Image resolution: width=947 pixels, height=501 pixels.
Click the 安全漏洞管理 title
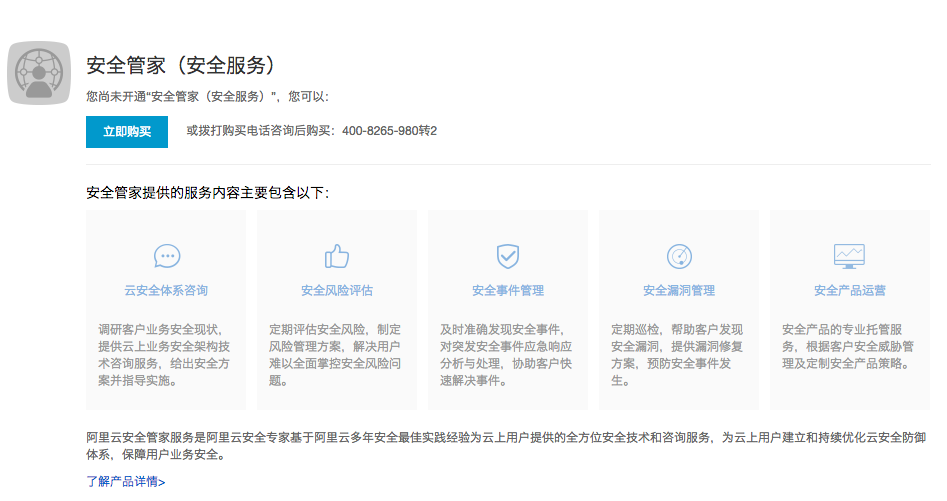pyautogui.click(x=679, y=290)
